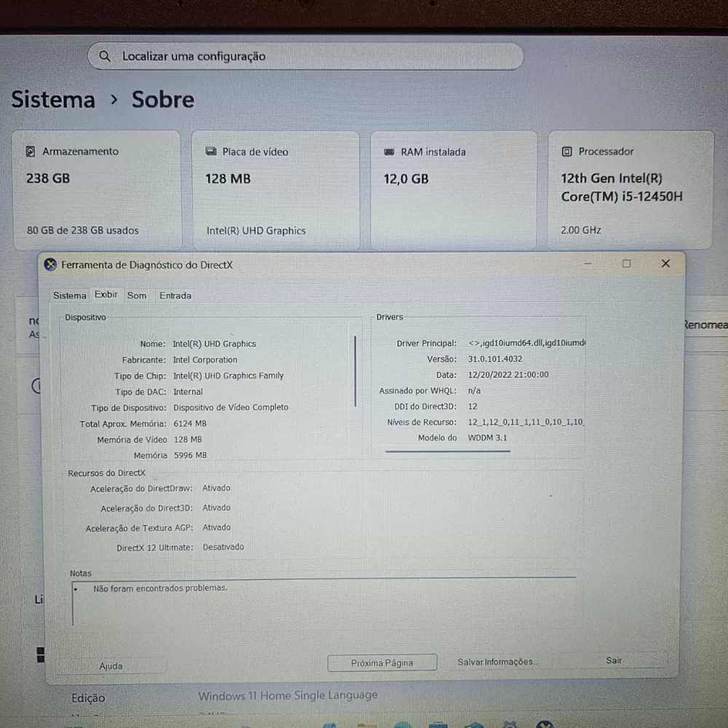Select 'Não foram encontrados problemas.' note
The width and height of the screenshot is (728, 728).
160,587
